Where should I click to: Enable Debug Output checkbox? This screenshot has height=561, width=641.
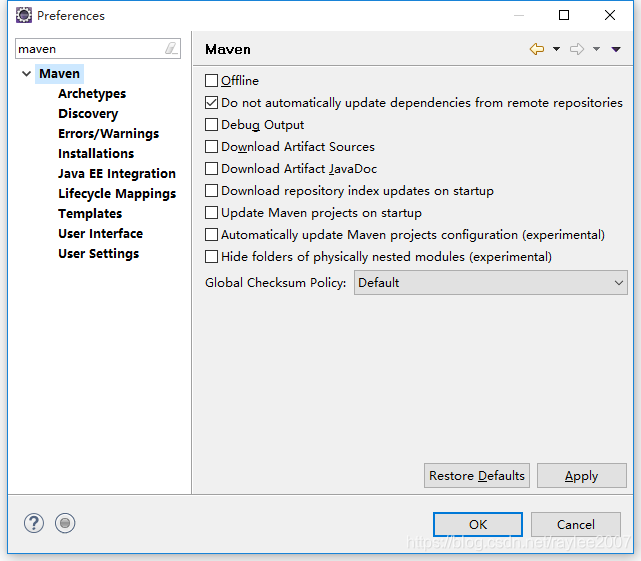(211, 125)
